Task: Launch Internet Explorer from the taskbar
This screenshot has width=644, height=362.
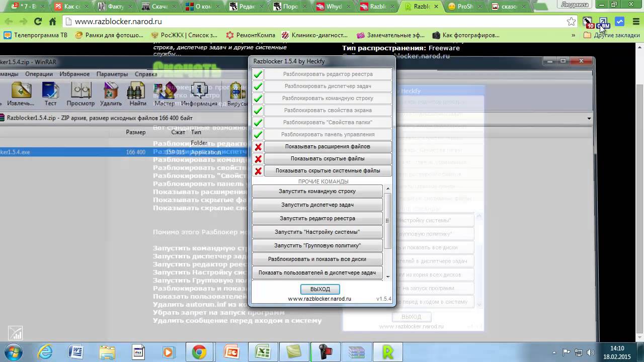Action: tap(45, 352)
